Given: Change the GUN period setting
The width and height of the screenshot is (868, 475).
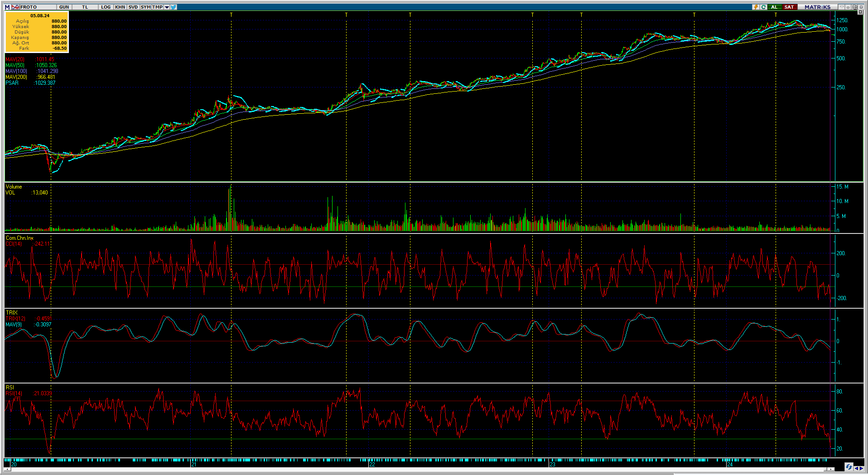Looking at the screenshot, I should (x=64, y=7).
